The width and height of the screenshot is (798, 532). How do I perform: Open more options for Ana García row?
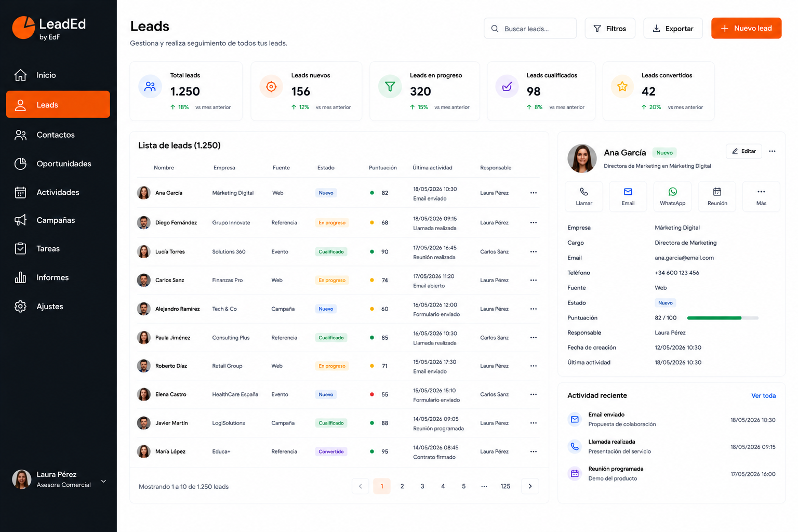534,193
